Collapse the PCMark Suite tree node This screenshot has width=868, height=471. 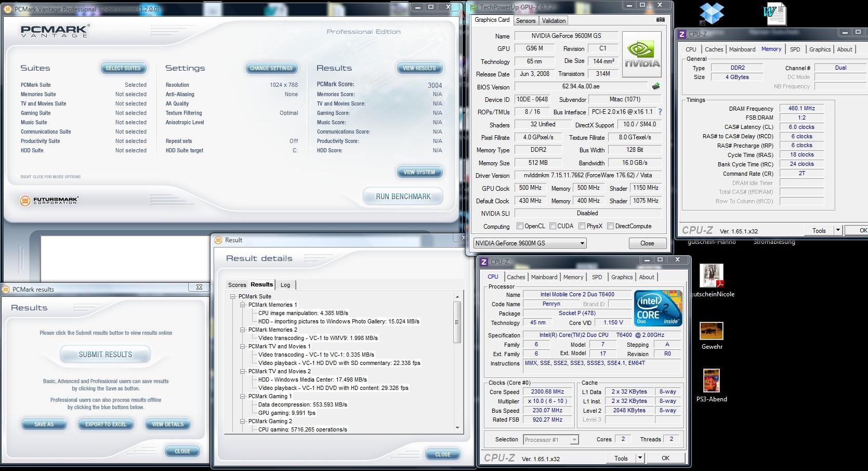tap(233, 296)
